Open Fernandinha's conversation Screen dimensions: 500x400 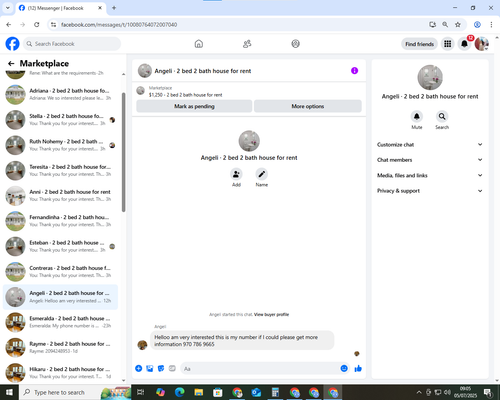[x=60, y=221]
